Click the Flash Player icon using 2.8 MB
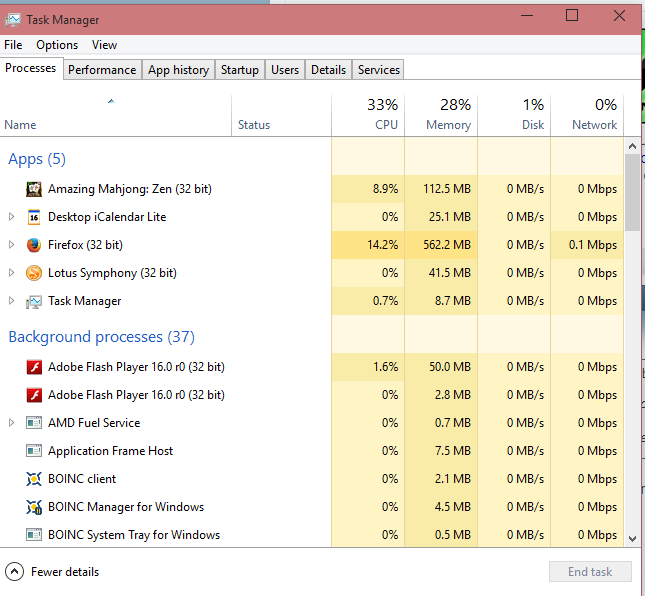The image size is (645, 596). (x=34, y=395)
